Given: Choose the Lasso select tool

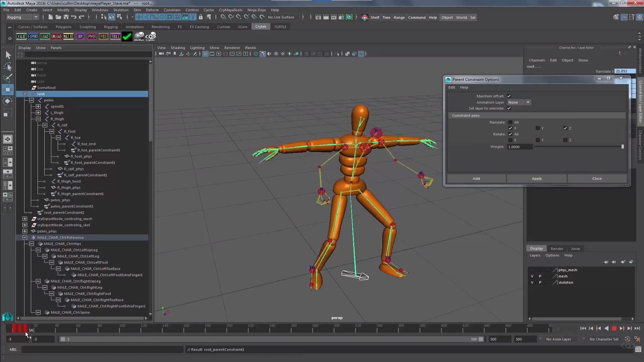Looking at the screenshot, I should 8,67.
